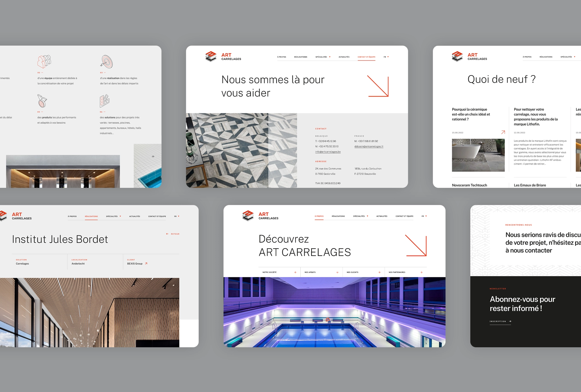Image resolution: width=581 pixels, height=392 pixels.
Task: Click the geometric tile floor photo
Action: [241, 150]
